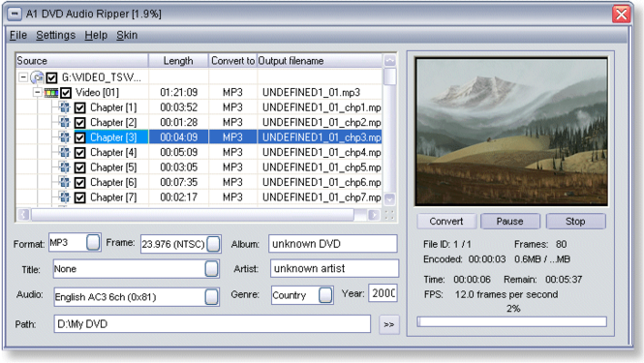Toggle the Chapter [1] checkbox
Screen dimensions: 644x363
click(80, 108)
